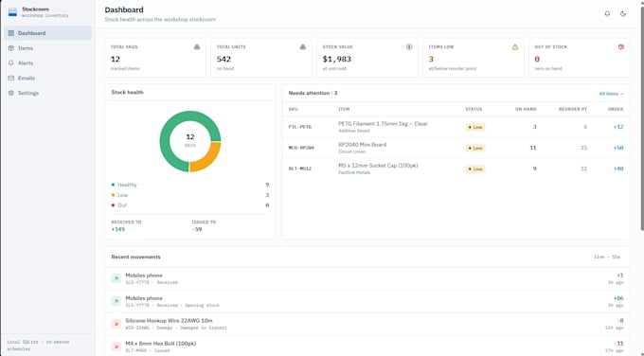Click red arrow icon beside Silicone Hookup Wire

coord(116,324)
